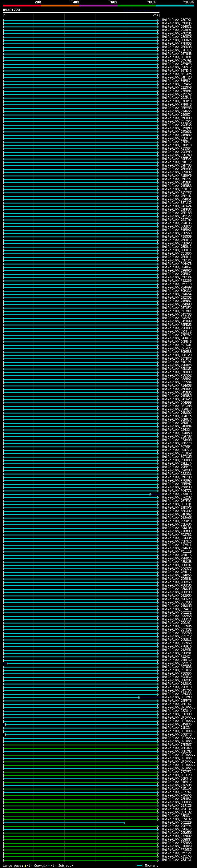
Task: Click the cyan ~100% identity legend segment
Action: (x=175, y=6)
